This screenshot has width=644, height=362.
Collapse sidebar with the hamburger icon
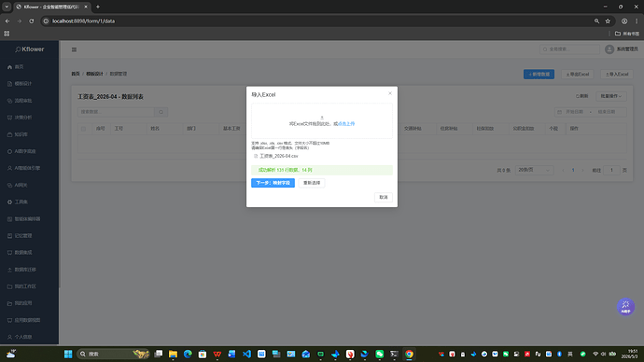tap(74, 49)
